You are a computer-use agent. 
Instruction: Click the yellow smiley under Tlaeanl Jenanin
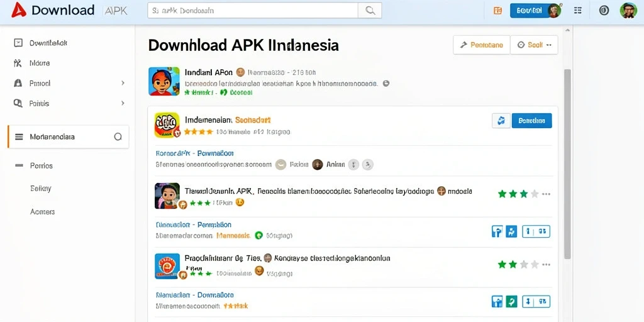[x=240, y=202]
